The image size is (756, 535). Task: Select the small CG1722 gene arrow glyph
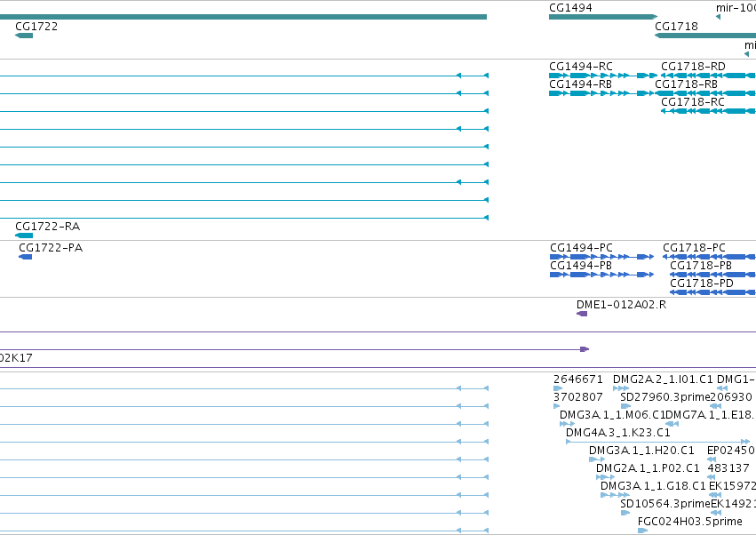[x=24, y=36]
